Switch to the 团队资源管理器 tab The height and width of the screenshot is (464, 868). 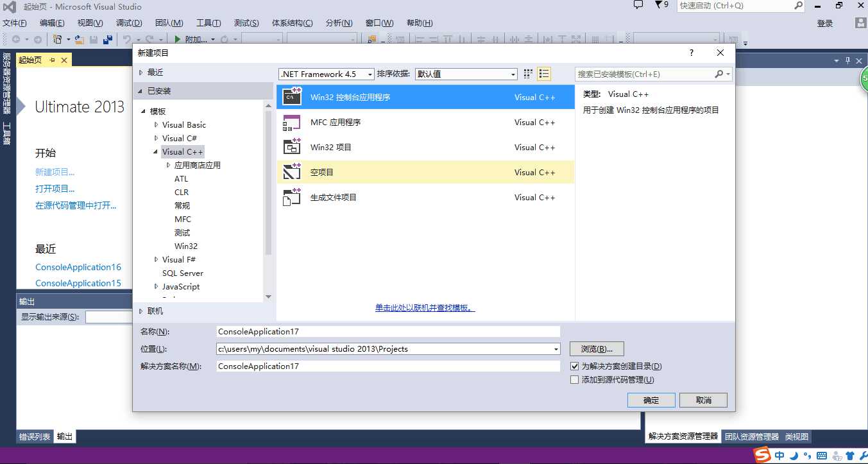click(x=752, y=436)
